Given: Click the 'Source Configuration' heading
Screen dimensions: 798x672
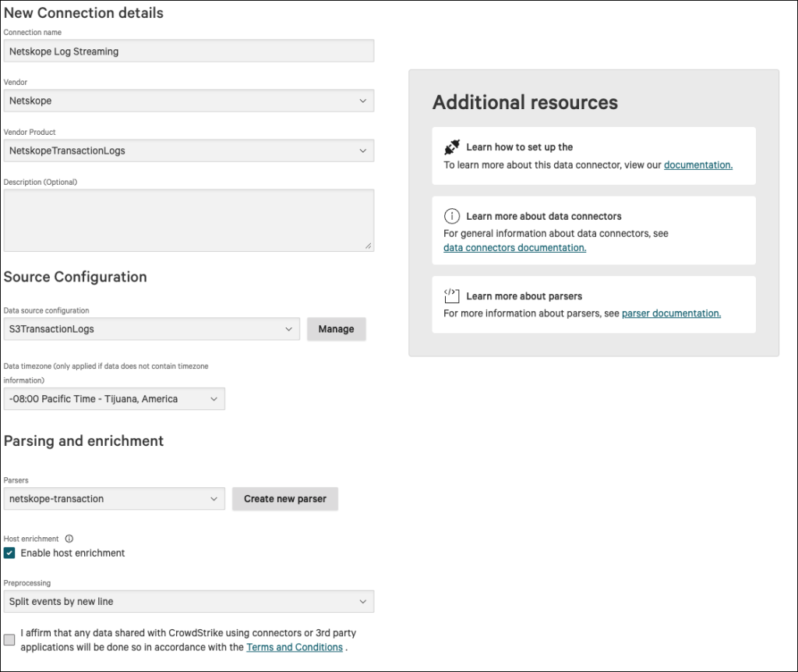Looking at the screenshot, I should [76, 277].
